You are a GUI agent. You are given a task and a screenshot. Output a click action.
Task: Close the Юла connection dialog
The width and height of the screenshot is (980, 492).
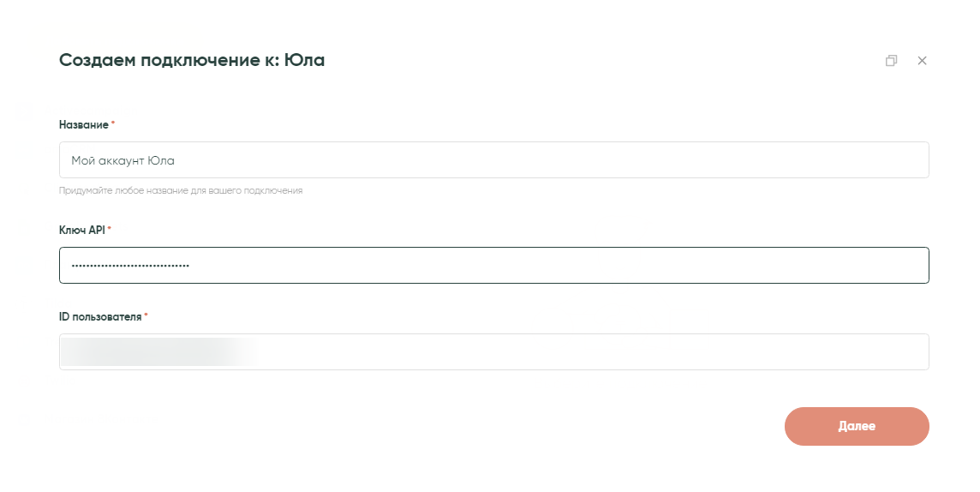pos(922,61)
